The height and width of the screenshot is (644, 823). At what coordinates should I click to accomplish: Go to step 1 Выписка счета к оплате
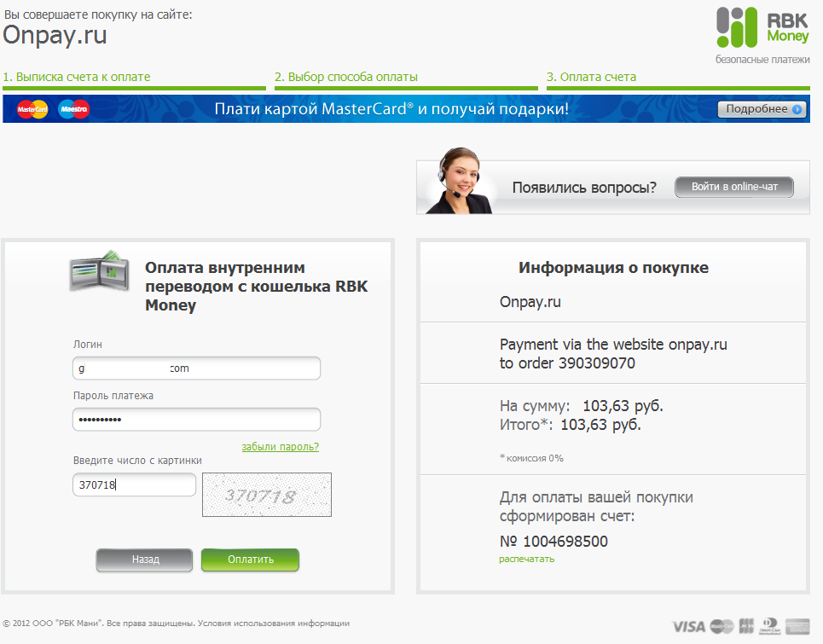pos(77,77)
